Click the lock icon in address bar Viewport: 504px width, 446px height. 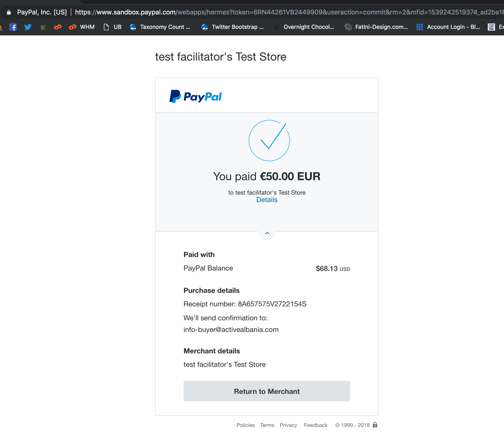[9, 12]
